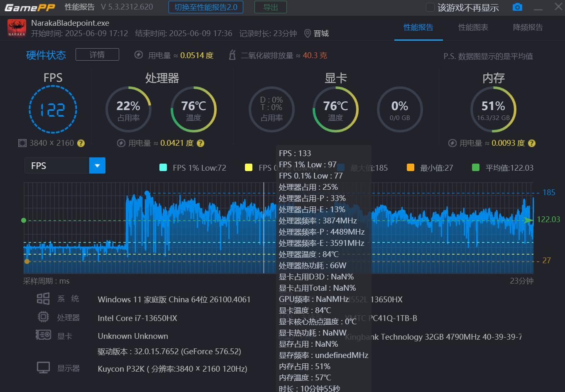565x392 pixels.
Task: Click the 记录时长: 23分钟 text
Action: pos(268,33)
